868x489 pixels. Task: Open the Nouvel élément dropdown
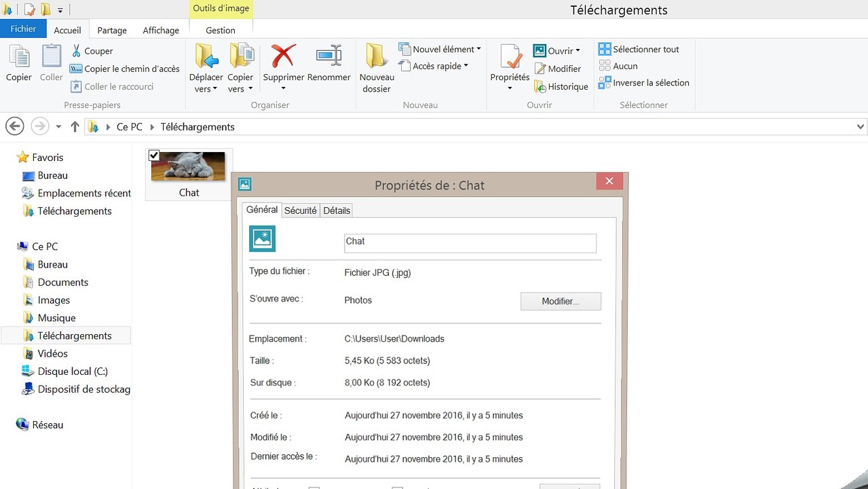(440, 49)
